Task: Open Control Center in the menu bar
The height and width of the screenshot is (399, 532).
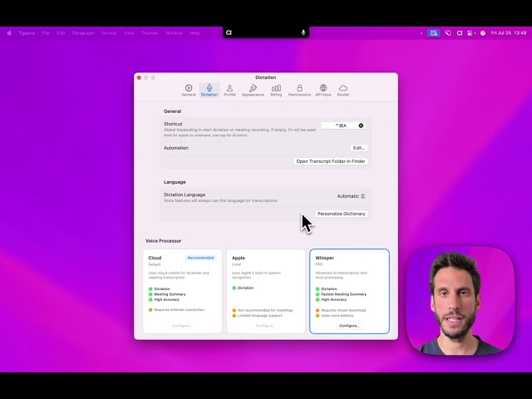Action: pos(471,33)
